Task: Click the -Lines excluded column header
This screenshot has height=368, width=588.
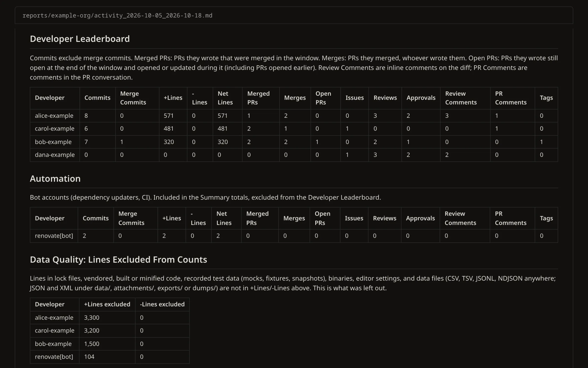Action: click(162, 304)
